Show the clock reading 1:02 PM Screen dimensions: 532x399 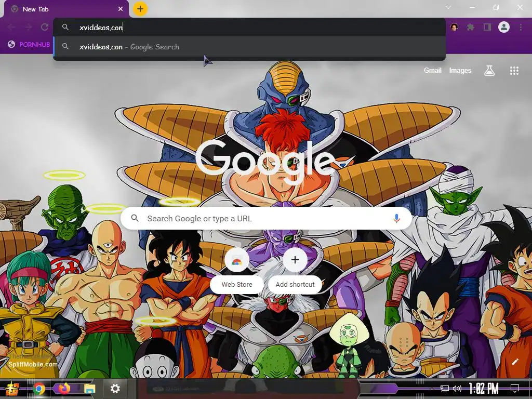[x=484, y=389]
